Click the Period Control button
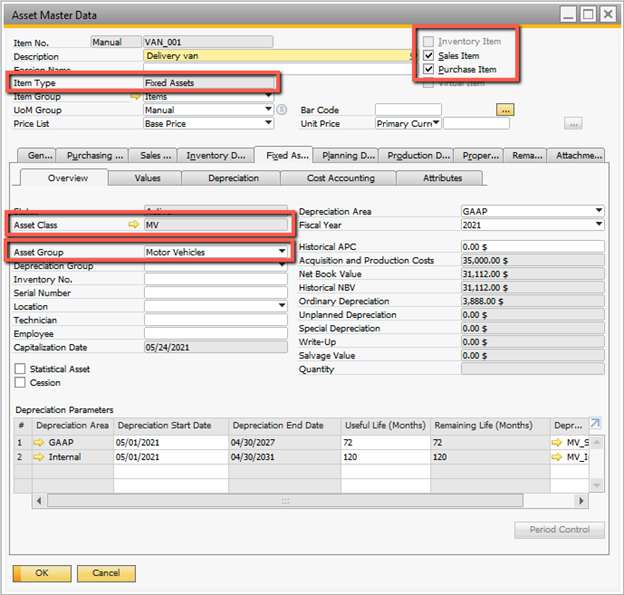Image resolution: width=624 pixels, height=595 pixels. tap(559, 530)
